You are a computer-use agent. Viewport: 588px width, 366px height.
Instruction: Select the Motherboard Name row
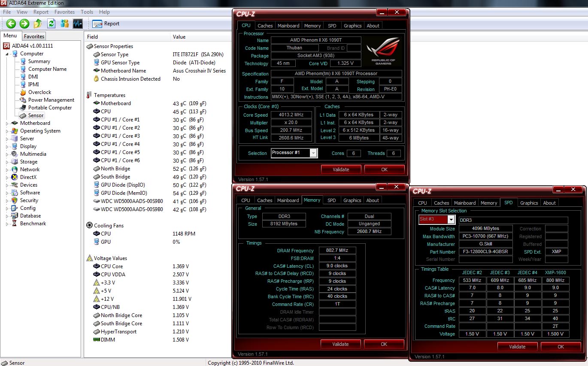(158, 71)
